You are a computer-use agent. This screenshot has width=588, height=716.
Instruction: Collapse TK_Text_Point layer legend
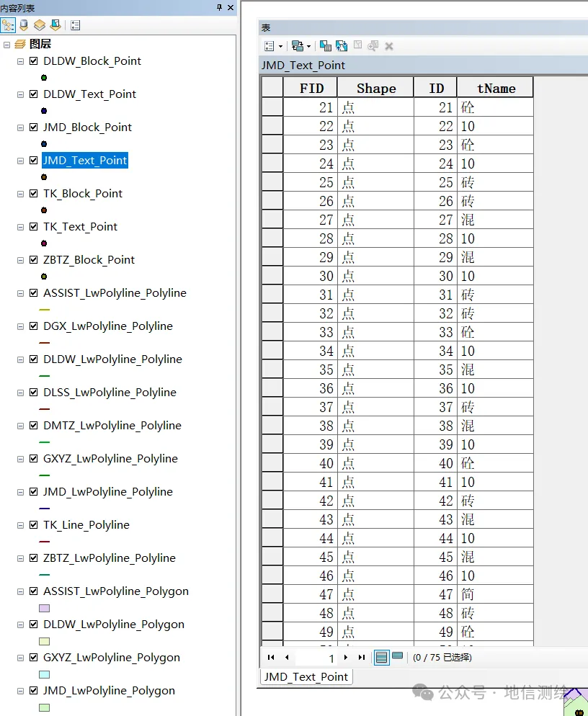coord(20,227)
